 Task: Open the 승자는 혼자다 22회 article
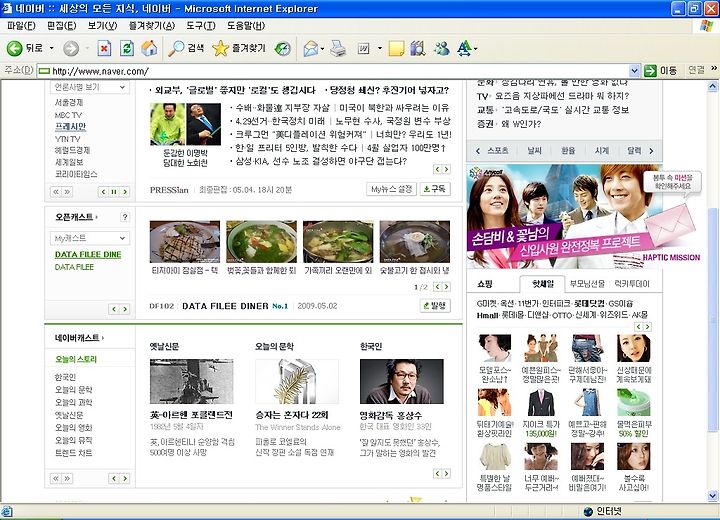tap(292, 415)
